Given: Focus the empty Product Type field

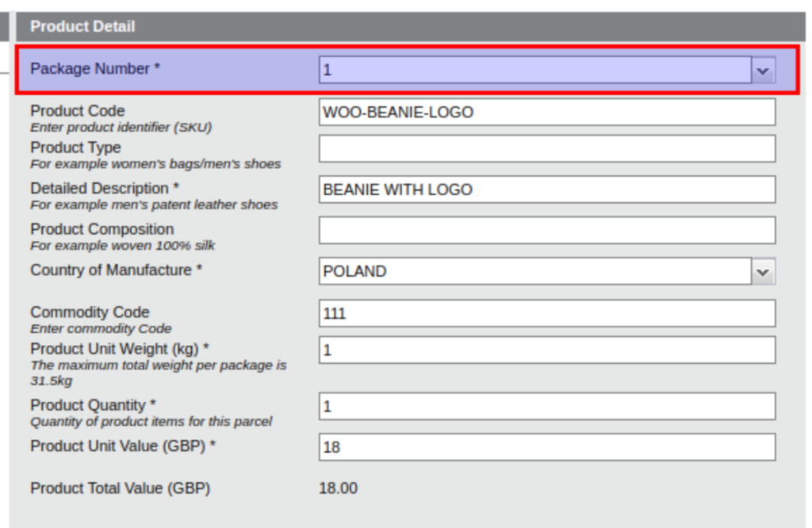Looking at the screenshot, I should 547,148.
